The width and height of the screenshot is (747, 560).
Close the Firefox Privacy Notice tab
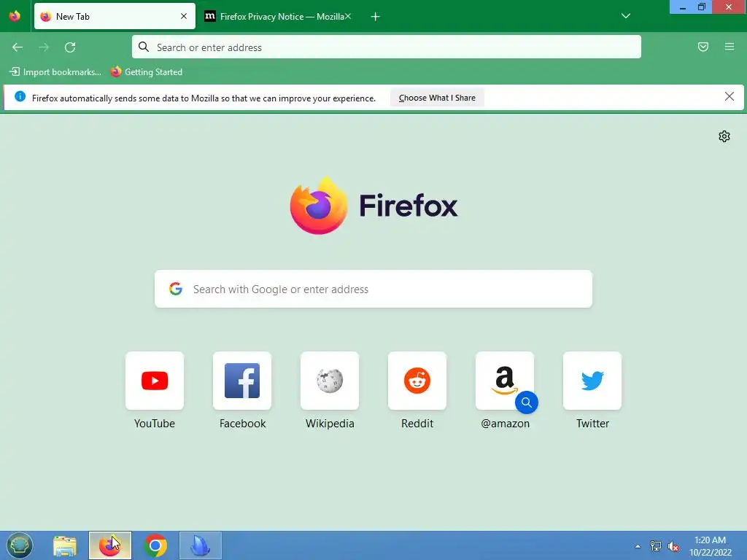[348, 16]
